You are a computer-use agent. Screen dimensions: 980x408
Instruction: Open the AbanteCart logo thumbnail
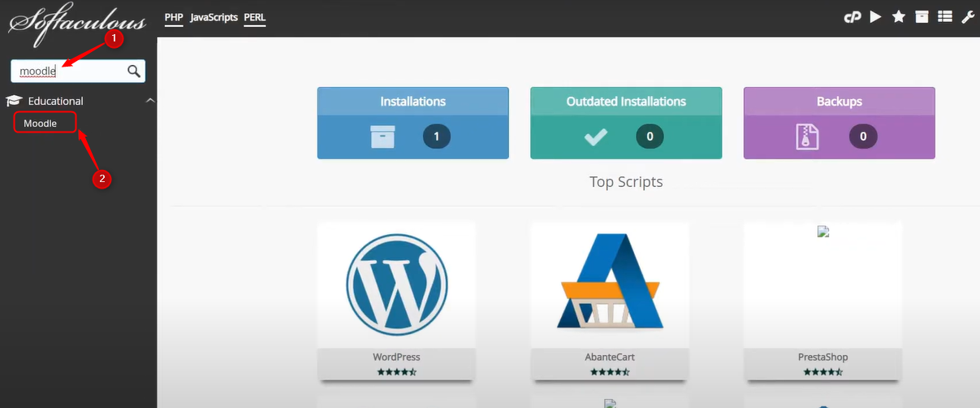point(610,283)
